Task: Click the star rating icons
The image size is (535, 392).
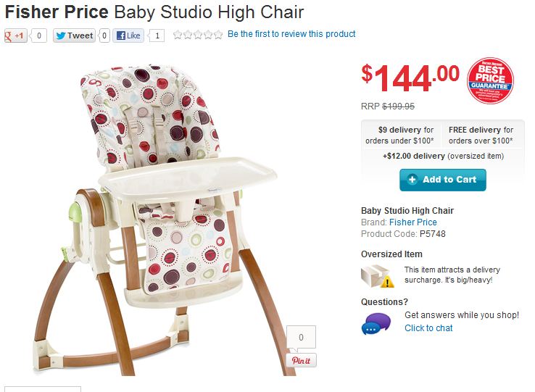Action: point(198,35)
